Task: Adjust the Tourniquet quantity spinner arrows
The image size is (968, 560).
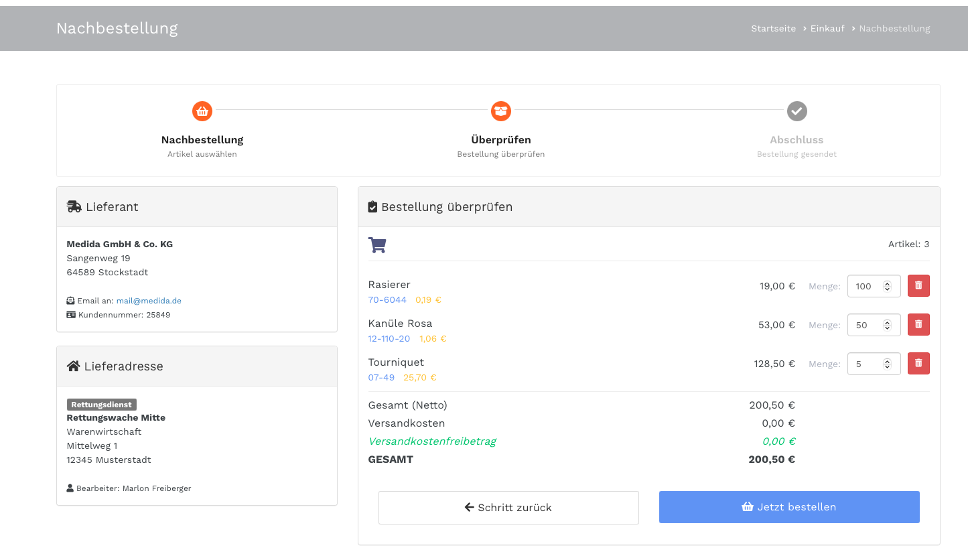Action: pyautogui.click(x=887, y=364)
